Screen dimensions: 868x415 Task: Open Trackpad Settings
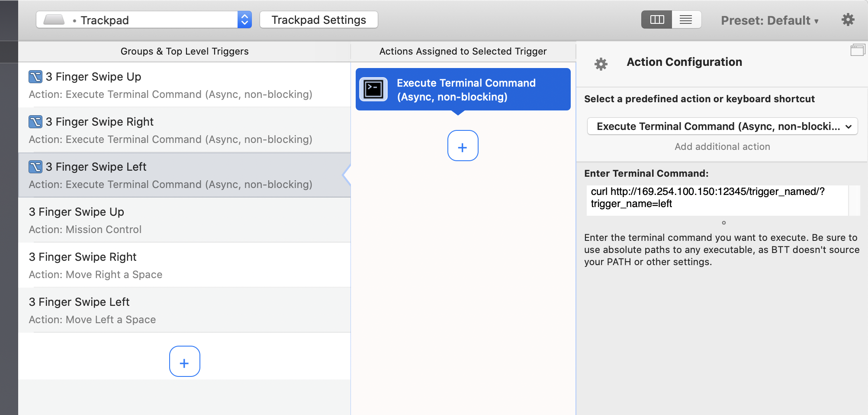[x=318, y=20]
